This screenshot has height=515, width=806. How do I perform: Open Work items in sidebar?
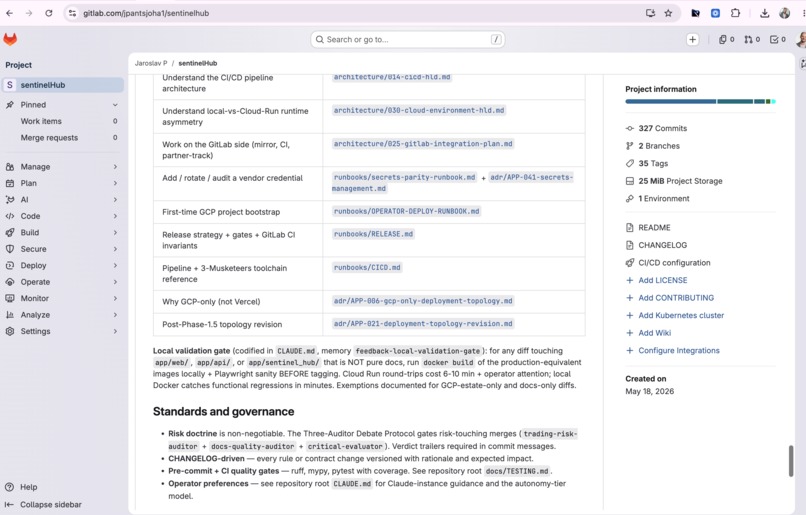click(x=63, y=121)
